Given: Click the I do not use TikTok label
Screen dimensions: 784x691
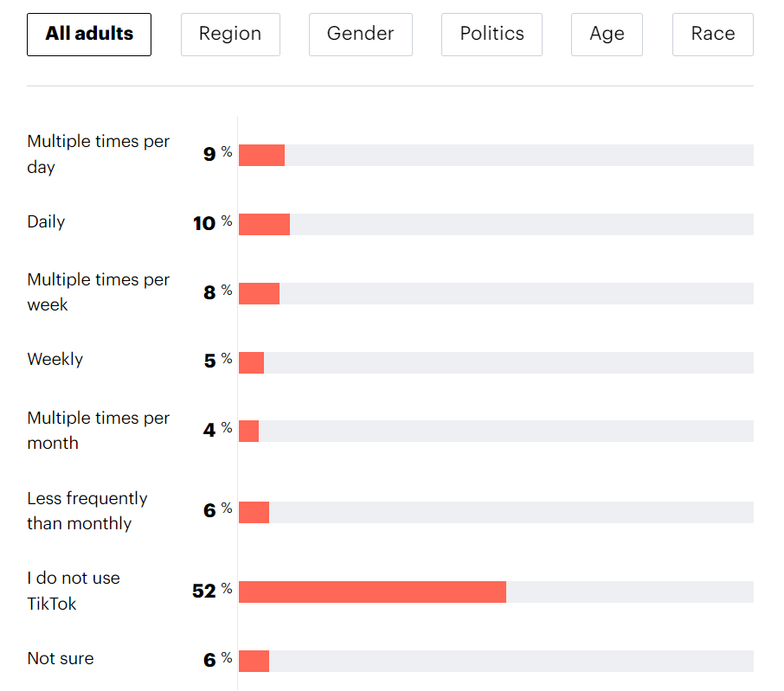Looking at the screenshot, I should (x=74, y=591).
